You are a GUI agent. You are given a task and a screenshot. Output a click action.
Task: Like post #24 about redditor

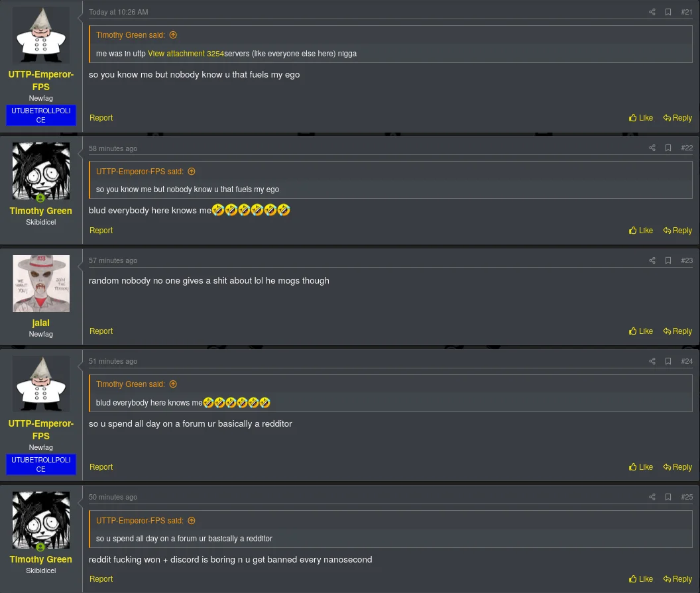tap(640, 466)
